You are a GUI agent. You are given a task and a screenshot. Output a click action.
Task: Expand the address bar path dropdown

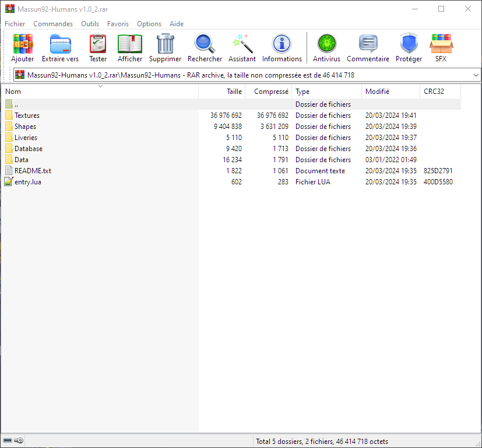[x=476, y=75]
